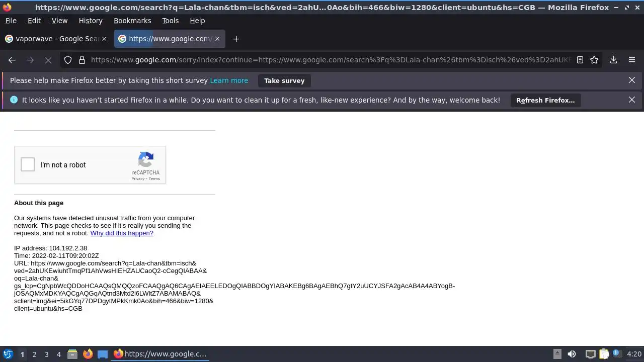Click the forward navigation arrow
Viewport: 644px width, 362px height.
[30, 60]
